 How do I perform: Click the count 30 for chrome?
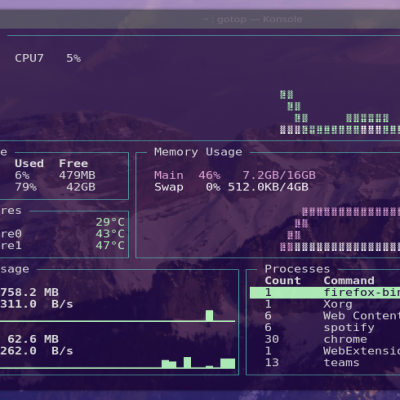click(272, 339)
